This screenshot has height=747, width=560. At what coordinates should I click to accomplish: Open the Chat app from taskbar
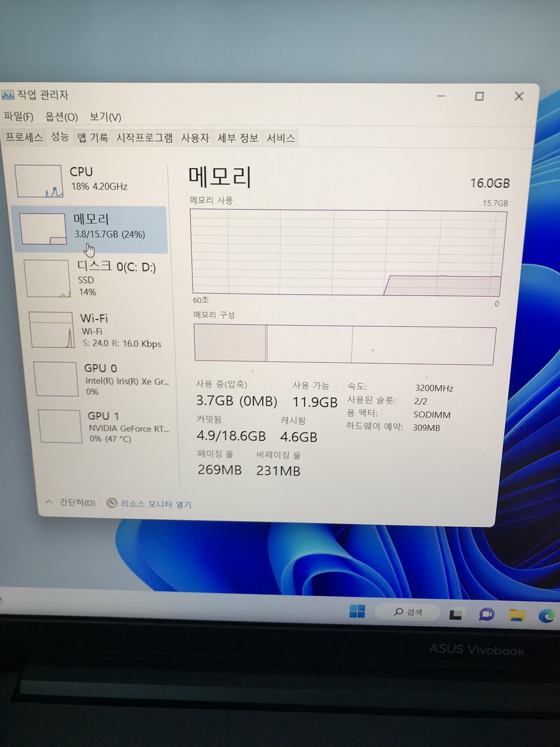[486, 615]
